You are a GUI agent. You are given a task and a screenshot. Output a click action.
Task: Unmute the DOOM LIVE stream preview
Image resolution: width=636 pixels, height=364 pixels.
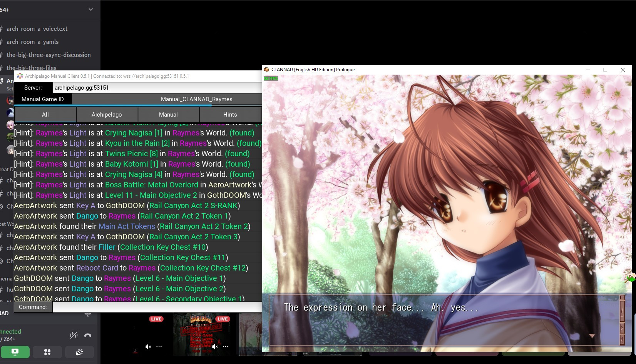[215, 347]
